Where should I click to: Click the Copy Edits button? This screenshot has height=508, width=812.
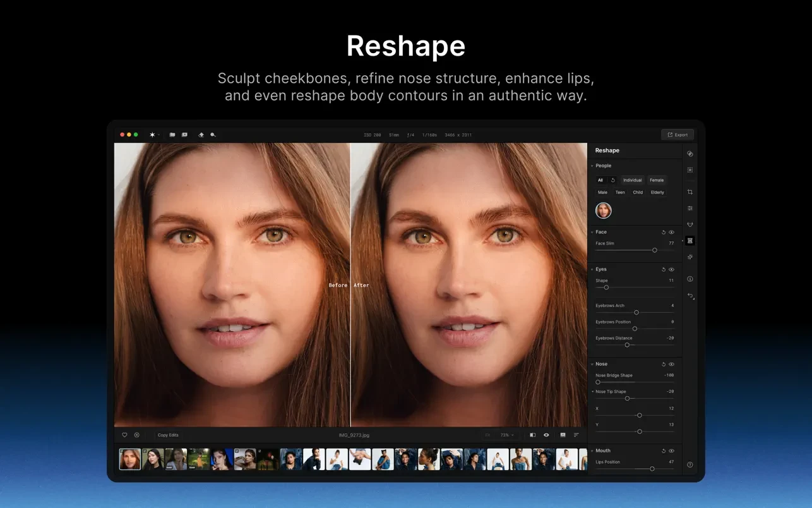[168, 435]
